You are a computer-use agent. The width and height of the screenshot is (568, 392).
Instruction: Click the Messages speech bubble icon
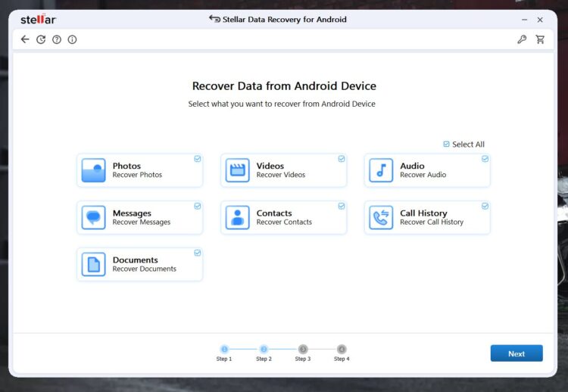click(x=93, y=217)
